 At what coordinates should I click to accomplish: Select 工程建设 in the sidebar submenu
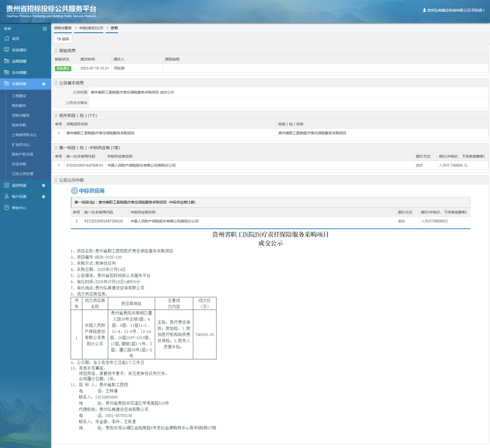(19, 96)
